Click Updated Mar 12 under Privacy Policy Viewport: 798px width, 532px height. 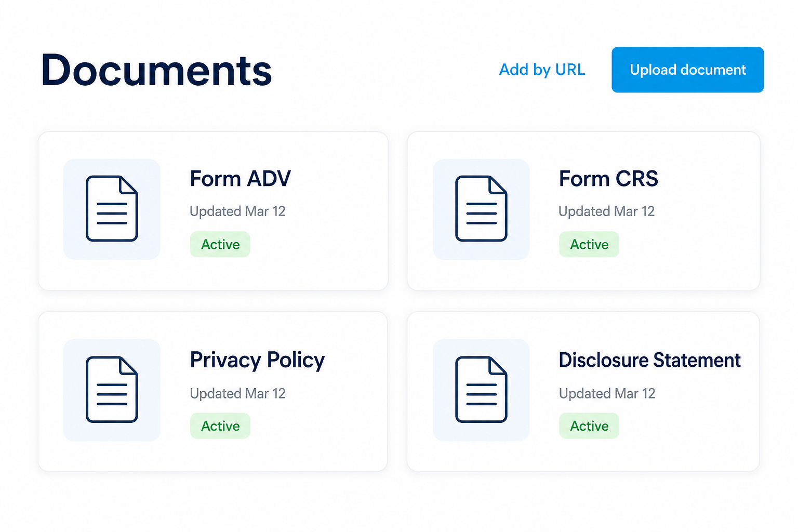pos(237,393)
